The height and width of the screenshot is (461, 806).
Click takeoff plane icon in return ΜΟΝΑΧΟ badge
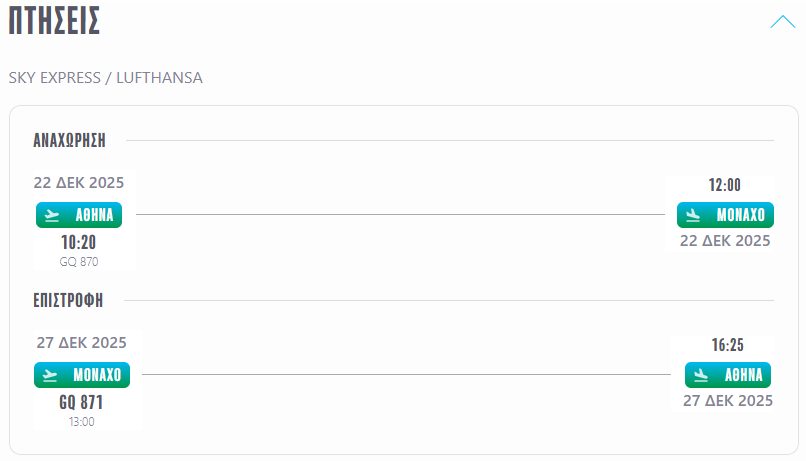[x=52, y=375]
